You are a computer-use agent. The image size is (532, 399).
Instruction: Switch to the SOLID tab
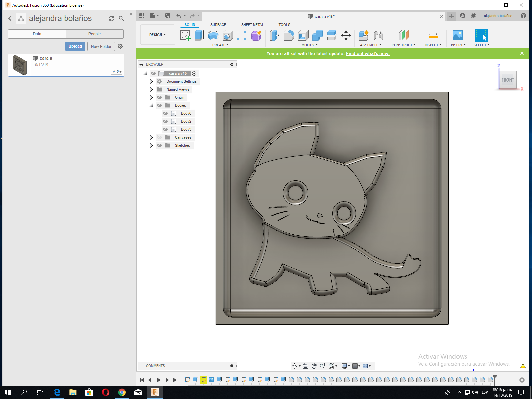pos(190,25)
